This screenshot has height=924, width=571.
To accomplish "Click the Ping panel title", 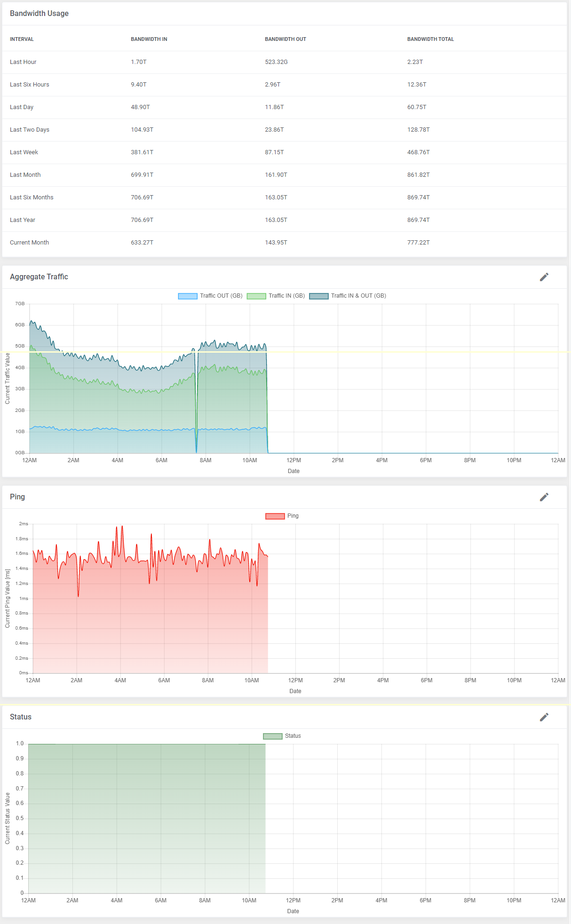I will coord(17,497).
